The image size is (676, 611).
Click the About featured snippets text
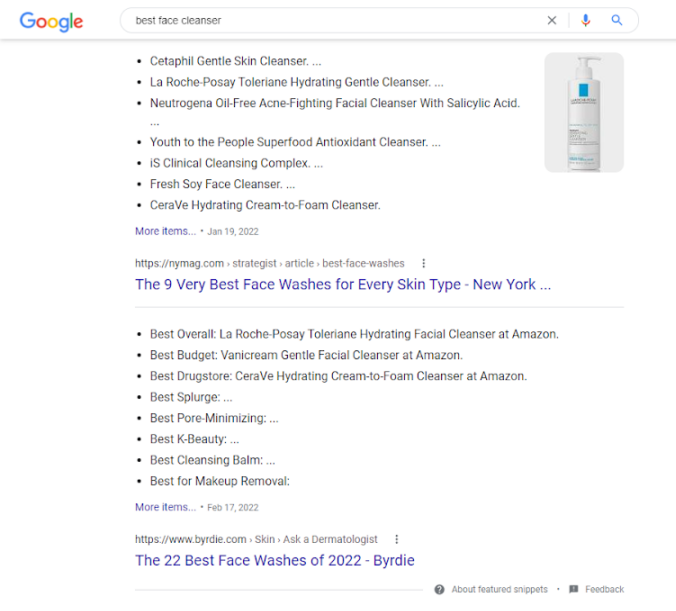pos(499,589)
